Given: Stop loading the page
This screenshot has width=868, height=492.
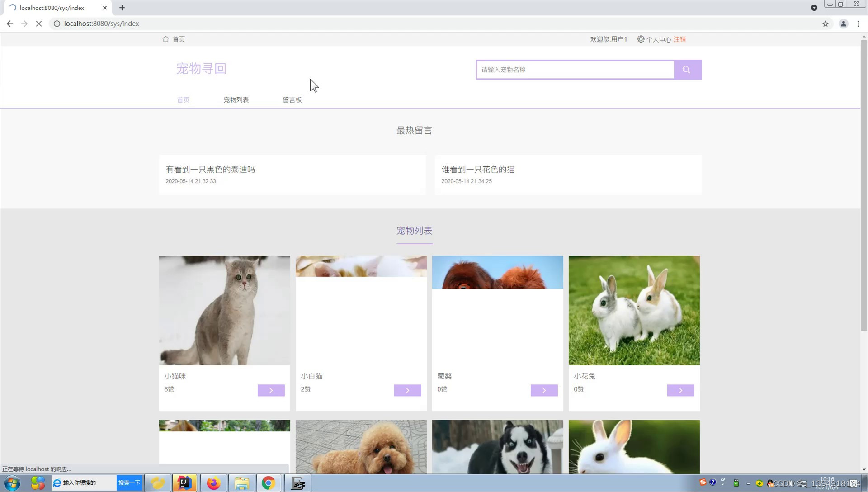Looking at the screenshot, I should point(39,24).
